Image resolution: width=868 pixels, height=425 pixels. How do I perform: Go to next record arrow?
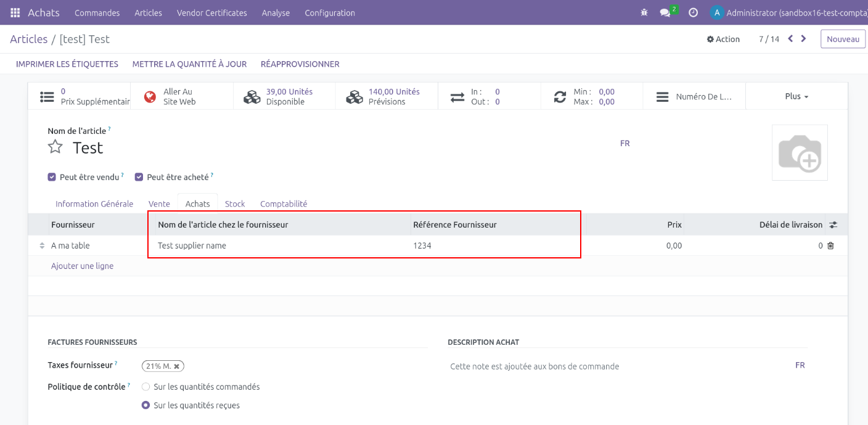tap(803, 39)
